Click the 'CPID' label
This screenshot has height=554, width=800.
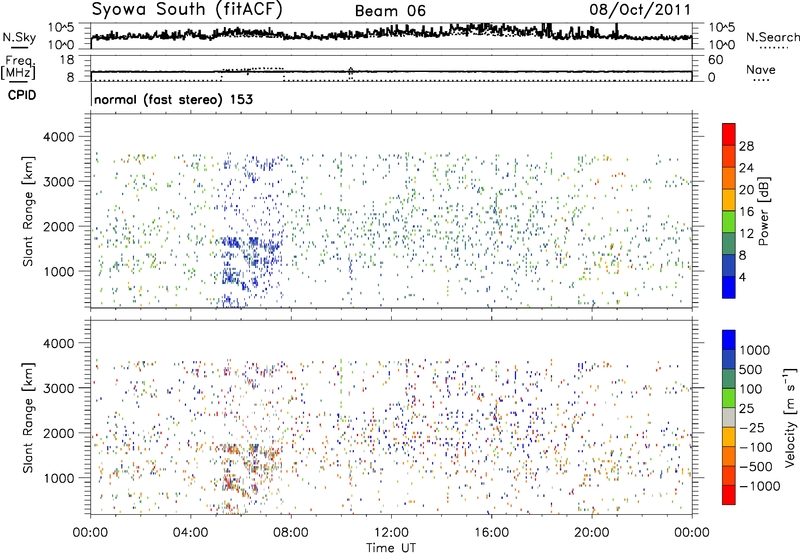tap(22, 95)
